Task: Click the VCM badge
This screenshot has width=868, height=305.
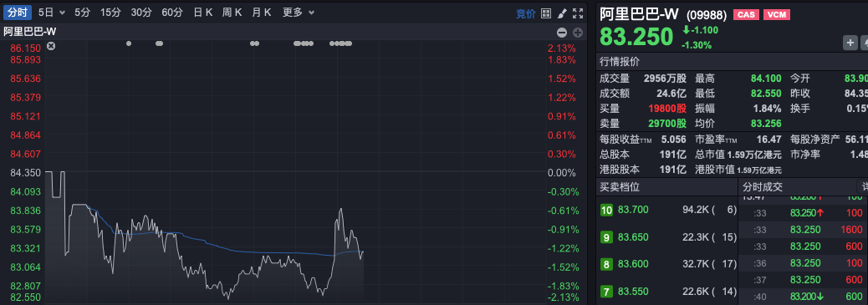Action: (777, 15)
